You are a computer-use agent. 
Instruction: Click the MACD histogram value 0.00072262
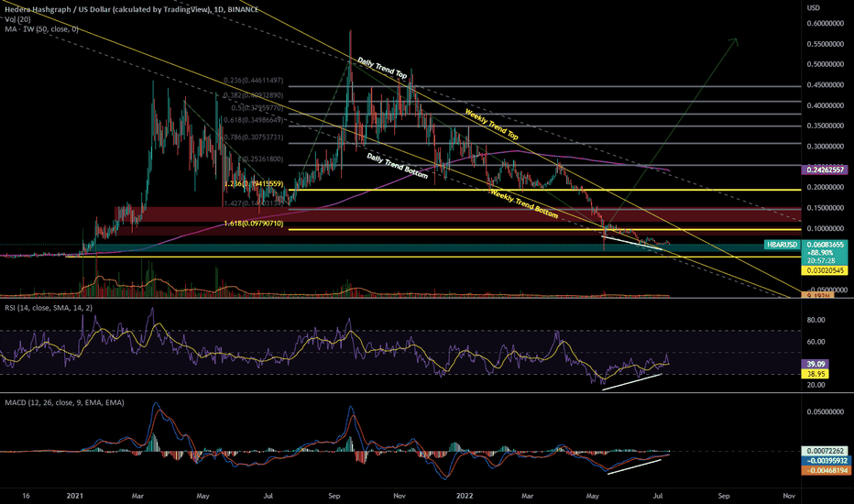825,451
